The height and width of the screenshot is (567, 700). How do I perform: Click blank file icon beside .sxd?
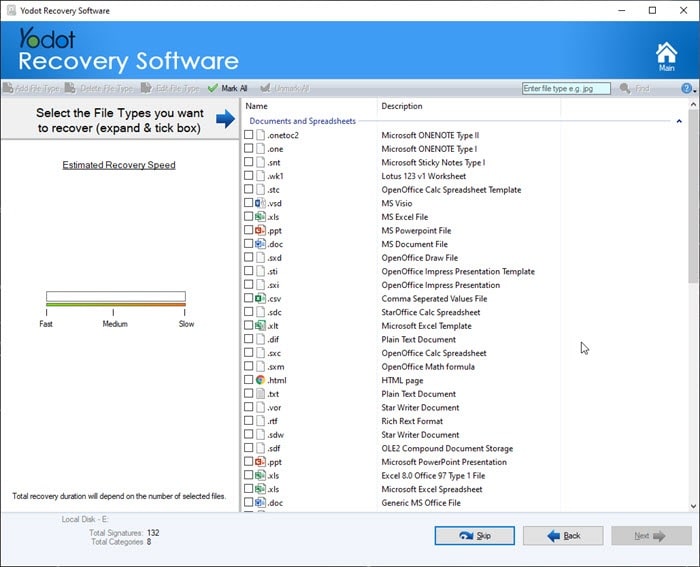[x=260, y=258]
